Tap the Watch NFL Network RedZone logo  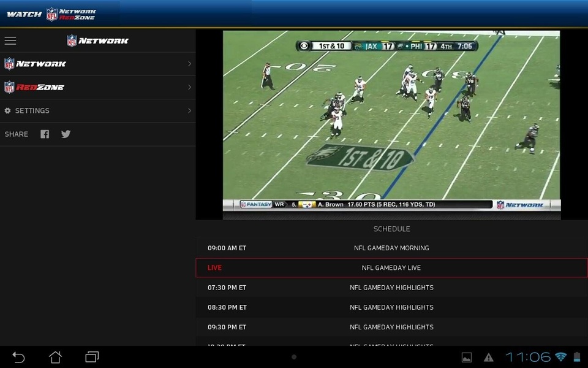51,14
